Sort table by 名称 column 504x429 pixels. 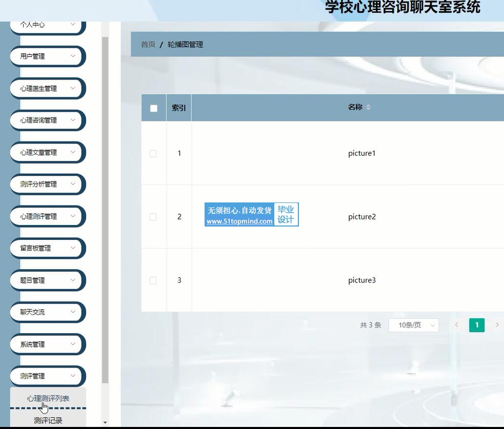[368, 107]
